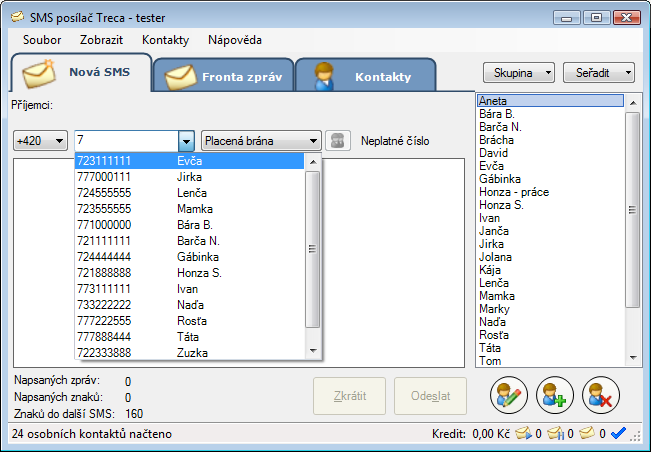The image size is (651, 452).
Task: Select 721111111 Barča N. in dropdown
Action: (189, 241)
